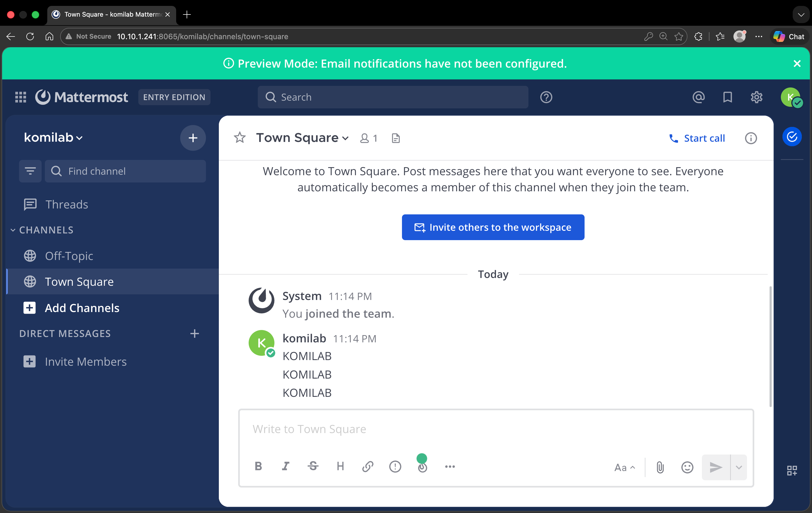This screenshot has height=513, width=812.
Task: Go to browser home page
Action: pyautogui.click(x=49, y=36)
